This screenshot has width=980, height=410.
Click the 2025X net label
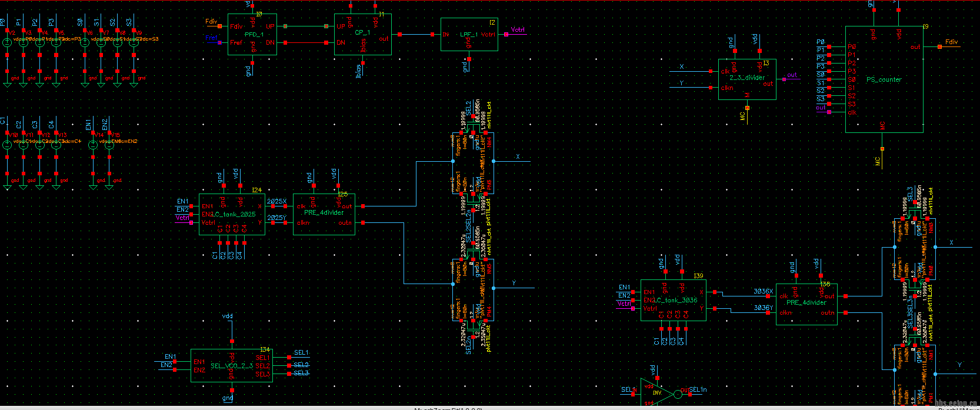(x=276, y=202)
